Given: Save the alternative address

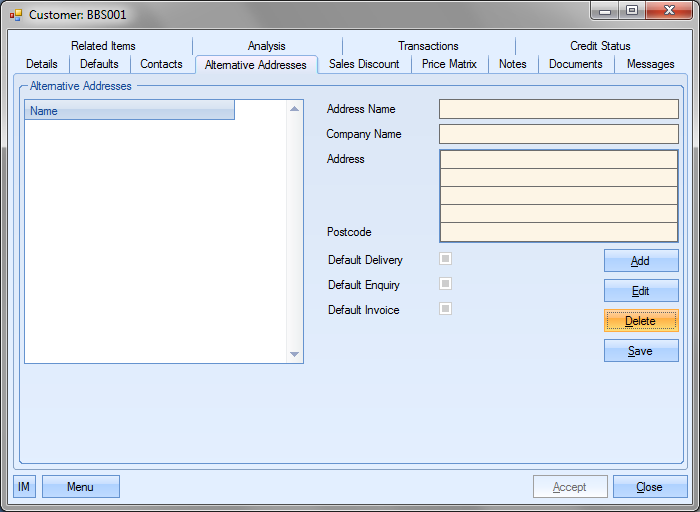Looking at the screenshot, I should pos(640,351).
